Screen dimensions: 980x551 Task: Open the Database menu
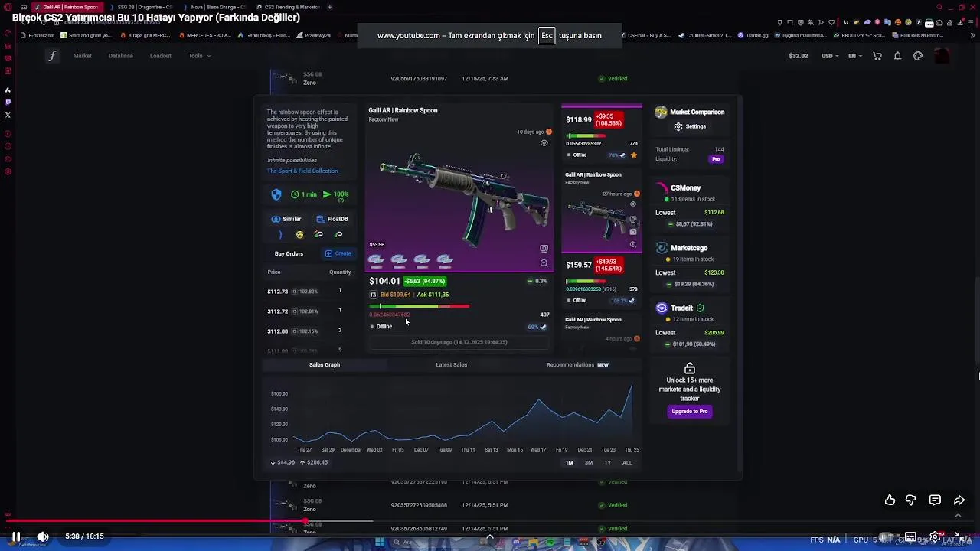click(x=120, y=56)
